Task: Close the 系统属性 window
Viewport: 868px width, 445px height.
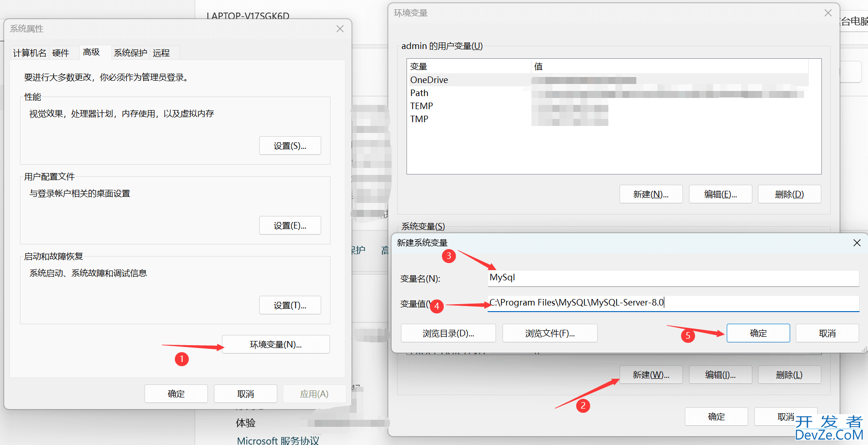Action: click(x=340, y=29)
